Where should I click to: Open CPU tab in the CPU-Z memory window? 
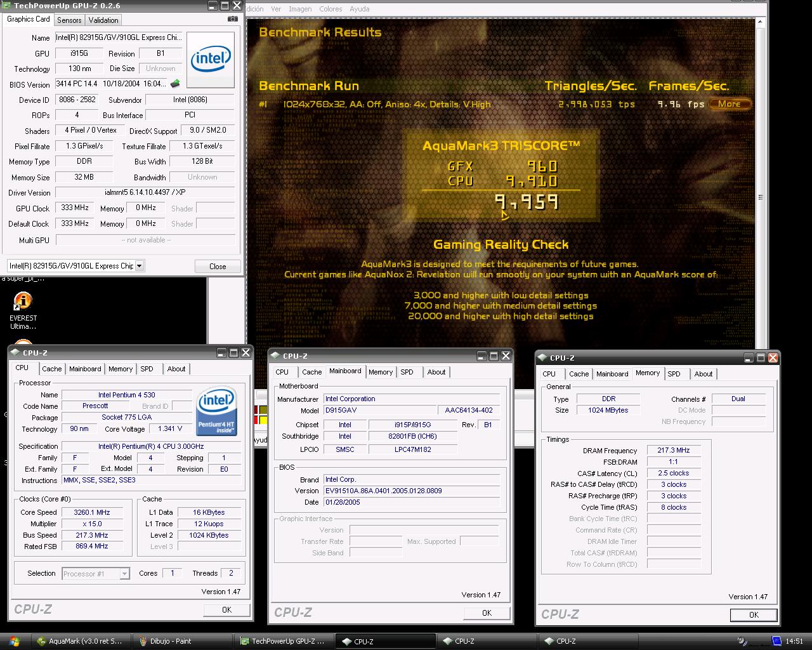(x=549, y=374)
